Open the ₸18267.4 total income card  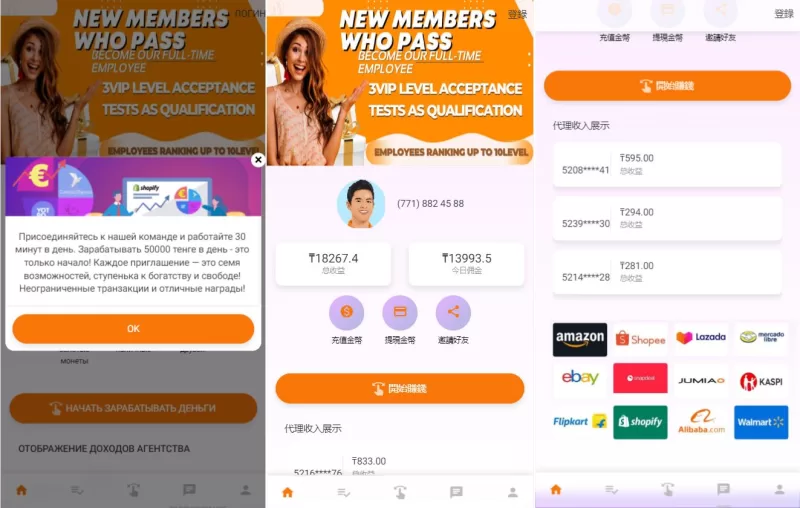pyautogui.click(x=333, y=264)
